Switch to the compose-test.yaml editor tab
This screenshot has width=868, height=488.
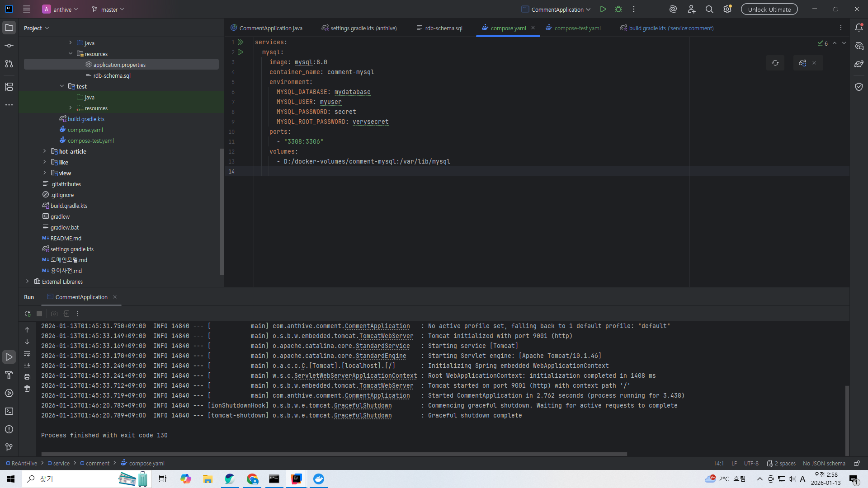click(577, 28)
